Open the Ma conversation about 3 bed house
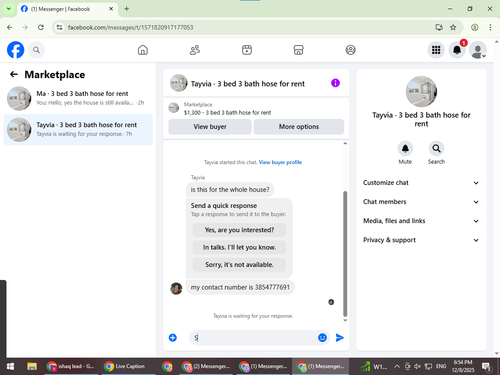500x375 pixels. point(78,98)
